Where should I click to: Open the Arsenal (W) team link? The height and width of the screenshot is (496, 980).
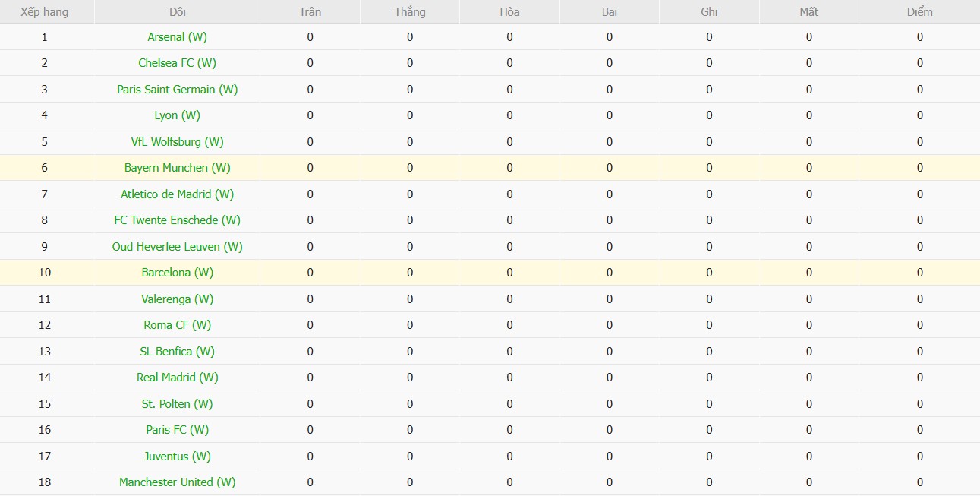[x=177, y=36]
